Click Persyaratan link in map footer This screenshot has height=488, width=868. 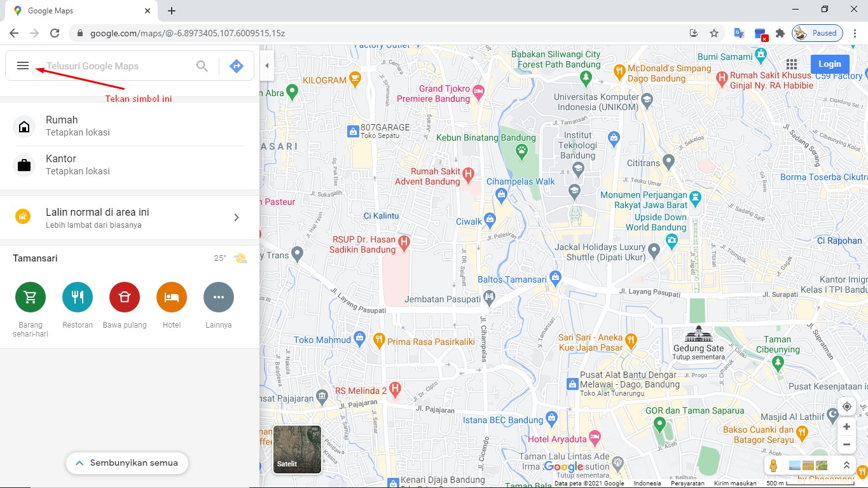point(687,484)
